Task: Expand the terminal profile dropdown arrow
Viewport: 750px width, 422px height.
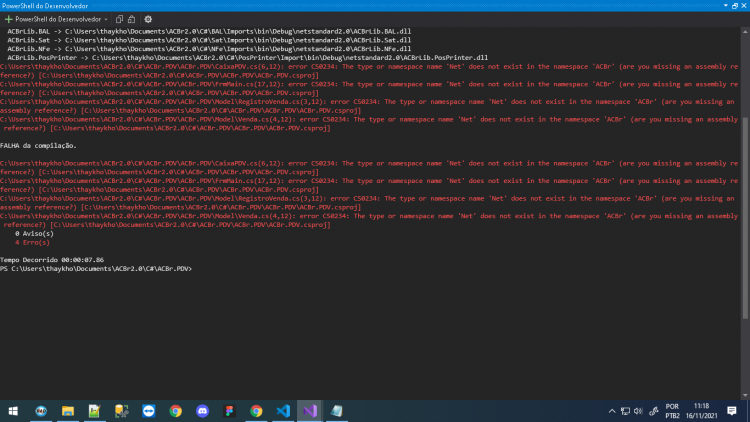Action: coord(106,19)
